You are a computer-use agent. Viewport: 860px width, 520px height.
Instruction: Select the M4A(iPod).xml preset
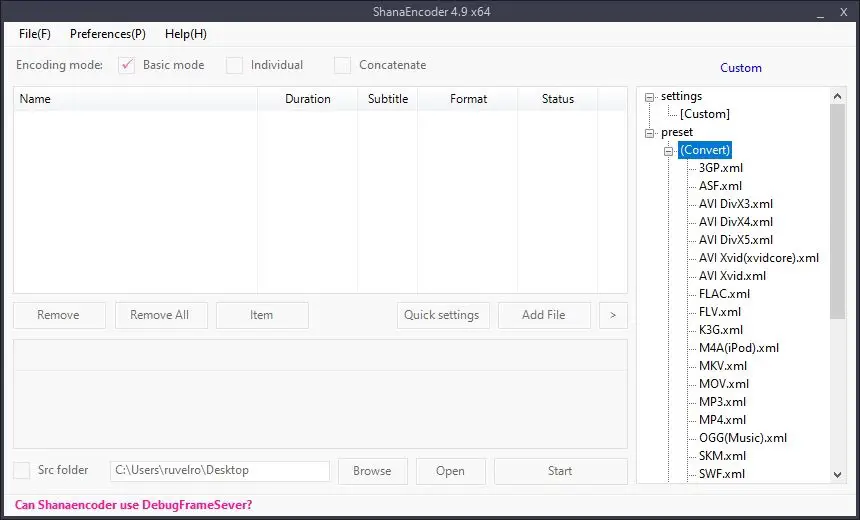pos(739,348)
